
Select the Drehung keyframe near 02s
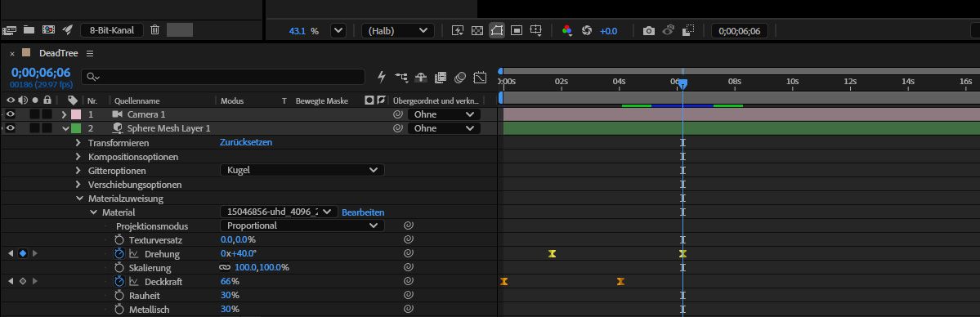552,254
